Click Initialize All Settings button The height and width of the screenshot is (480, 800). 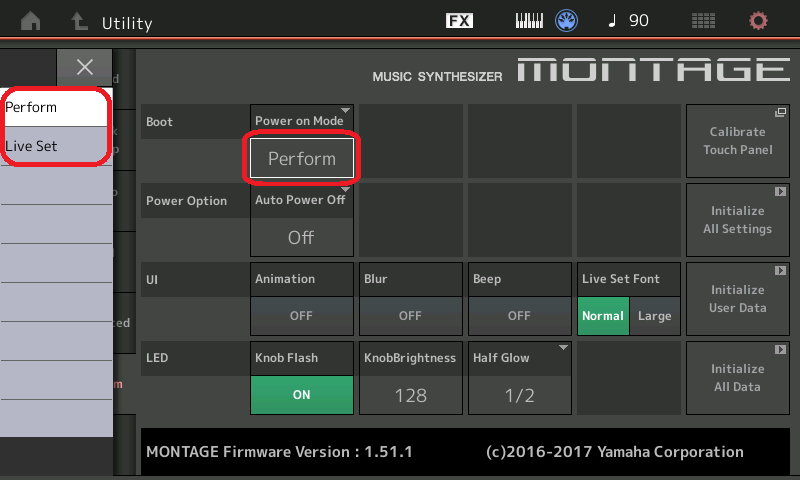pos(738,220)
